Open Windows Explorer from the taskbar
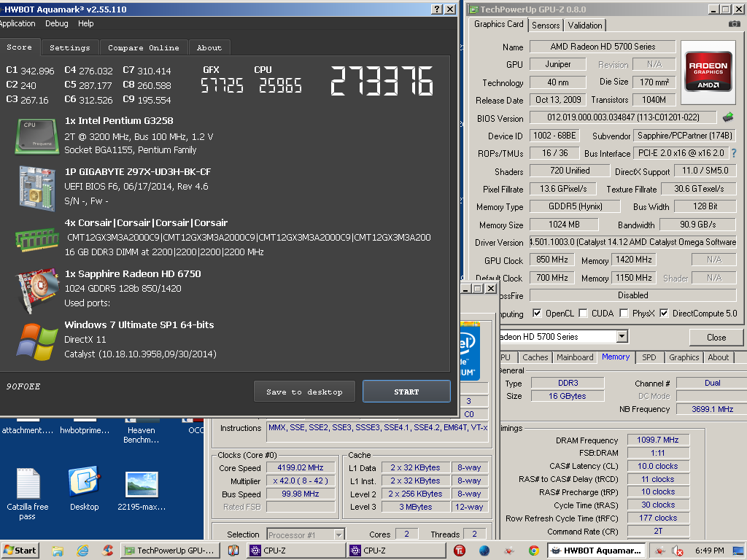The width and height of the screenshot is (747, 560). tap(58, 551)
